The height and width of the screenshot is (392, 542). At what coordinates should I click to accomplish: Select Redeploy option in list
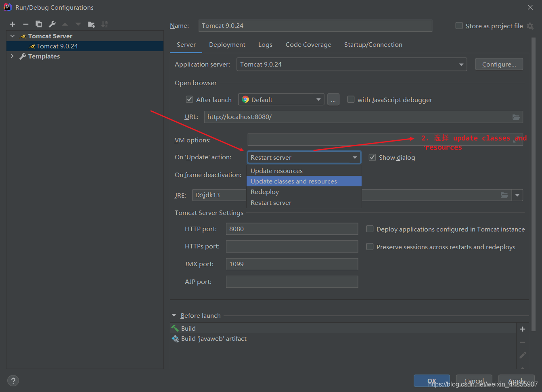coord(304,192)
